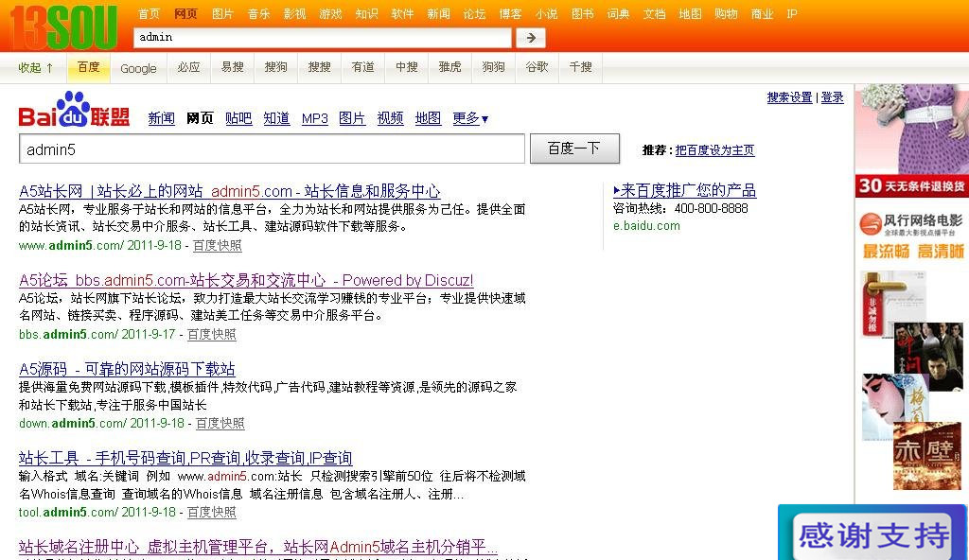Open 词典 in the top navigation
The height and width of the screenshot is (560, 969).
(618, 13)
